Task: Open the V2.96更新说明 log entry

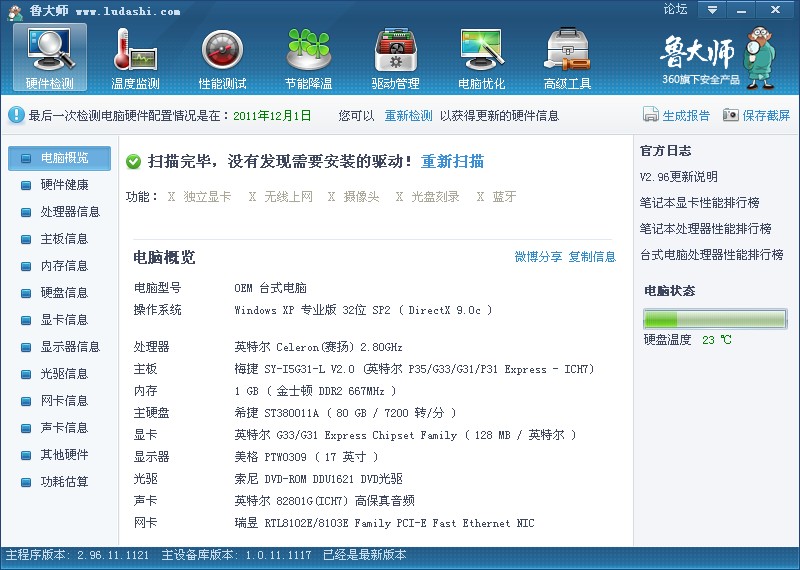Action: 679,177
